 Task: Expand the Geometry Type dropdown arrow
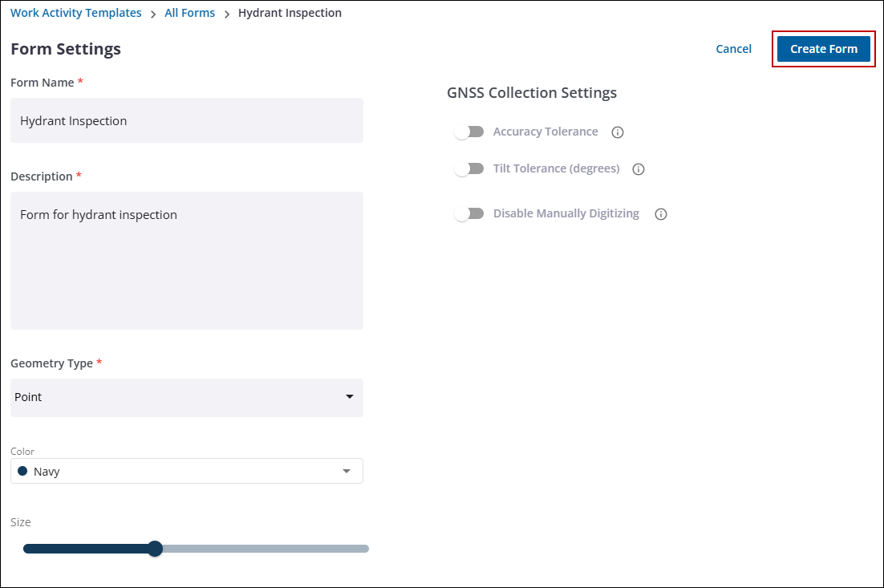point(349,397)
